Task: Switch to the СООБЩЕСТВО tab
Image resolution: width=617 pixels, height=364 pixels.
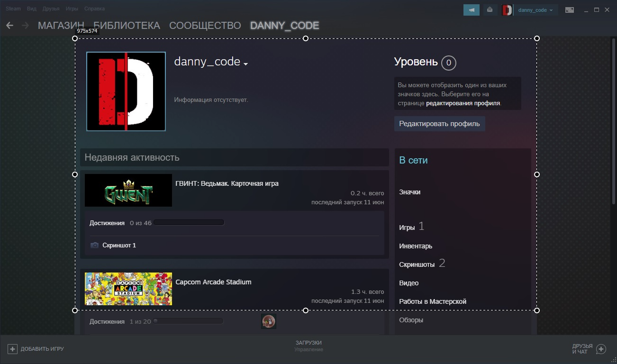Action: 205,26
